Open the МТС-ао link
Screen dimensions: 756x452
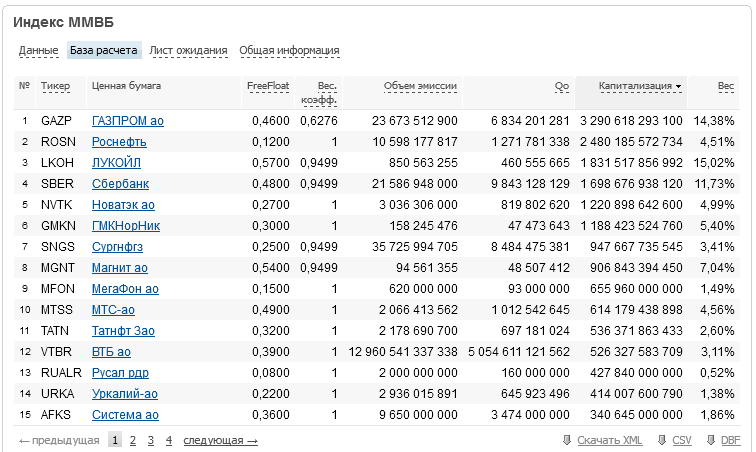(x=113, y=310)
